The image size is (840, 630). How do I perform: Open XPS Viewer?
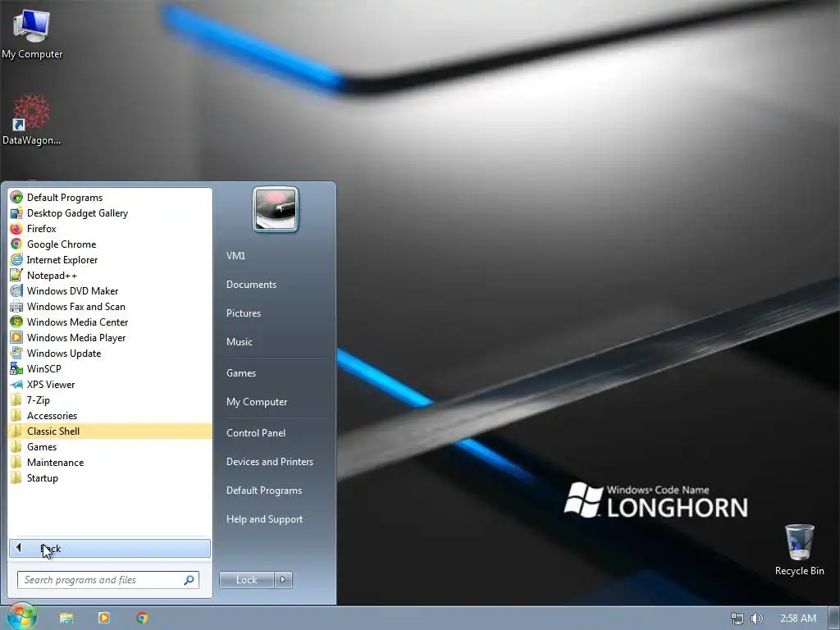point(110,384)
